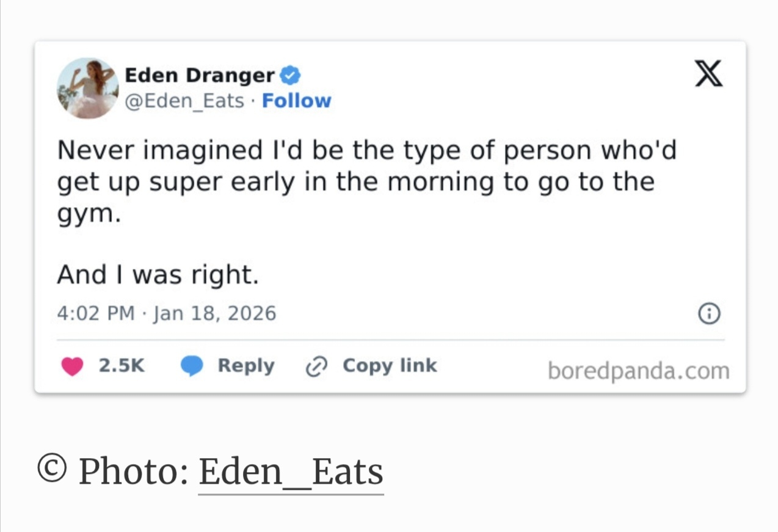
Task: Click the Reply label
Action: click(246, 365)
